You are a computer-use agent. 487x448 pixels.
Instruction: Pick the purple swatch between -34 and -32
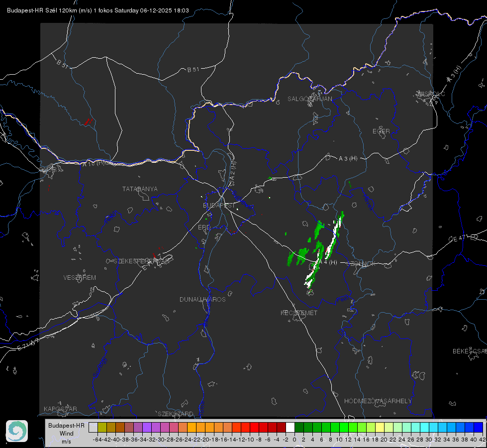[x=147, y=427]
